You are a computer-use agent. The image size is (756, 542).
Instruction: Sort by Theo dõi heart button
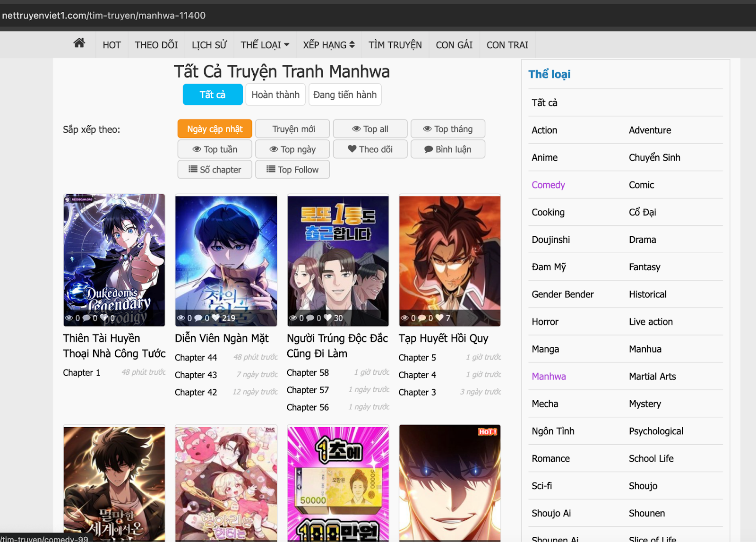pyautogui.click(x=370, y=149)
